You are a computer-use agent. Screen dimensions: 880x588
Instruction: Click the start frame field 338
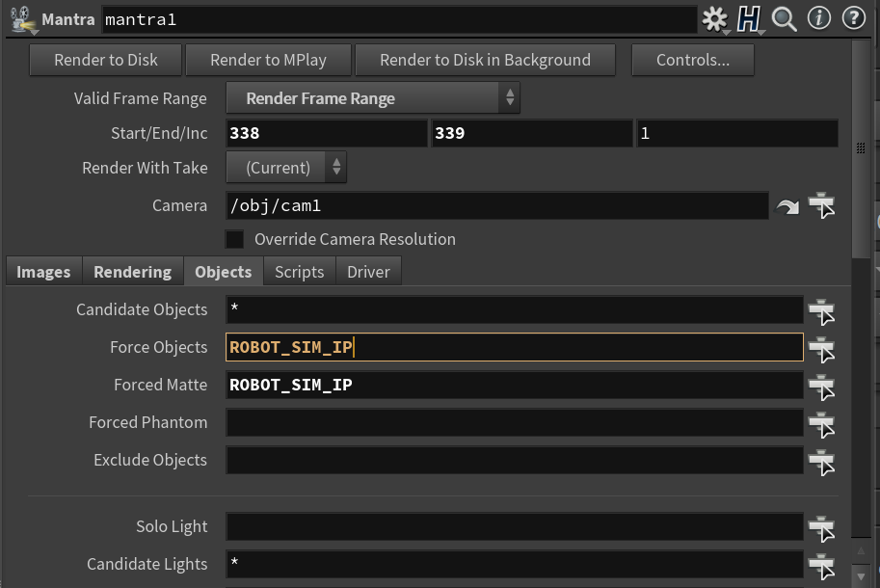327,133
